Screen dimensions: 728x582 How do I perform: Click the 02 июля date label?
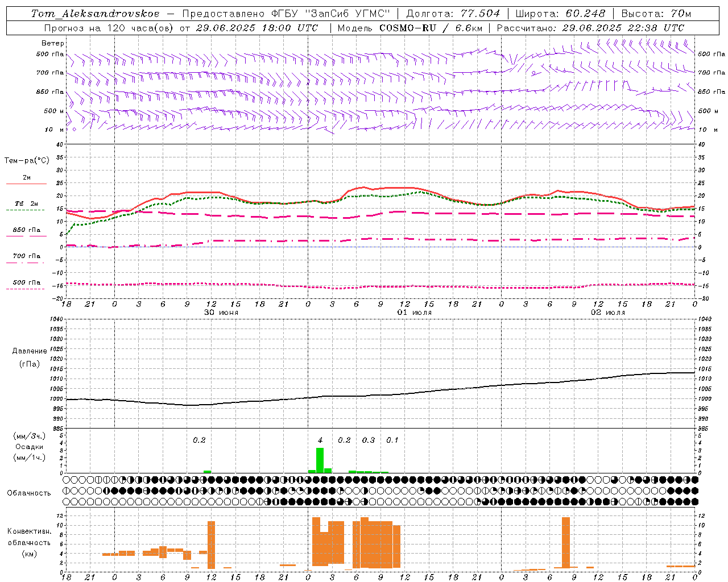[x=608, y=313]
